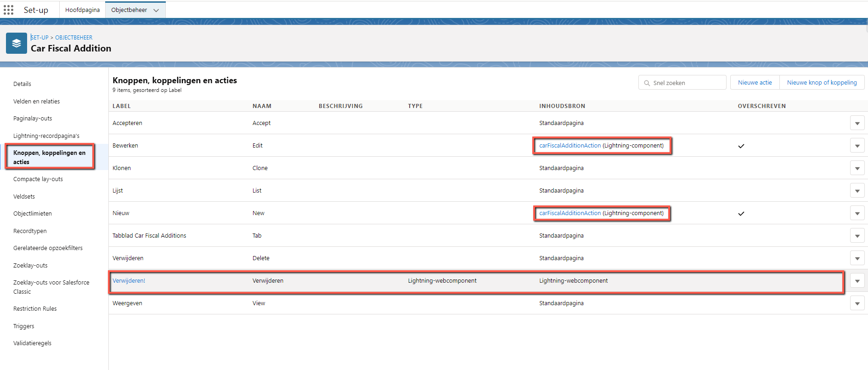
Task: Switch to the Hoofdpagina tab
Action: coord(82,10)
